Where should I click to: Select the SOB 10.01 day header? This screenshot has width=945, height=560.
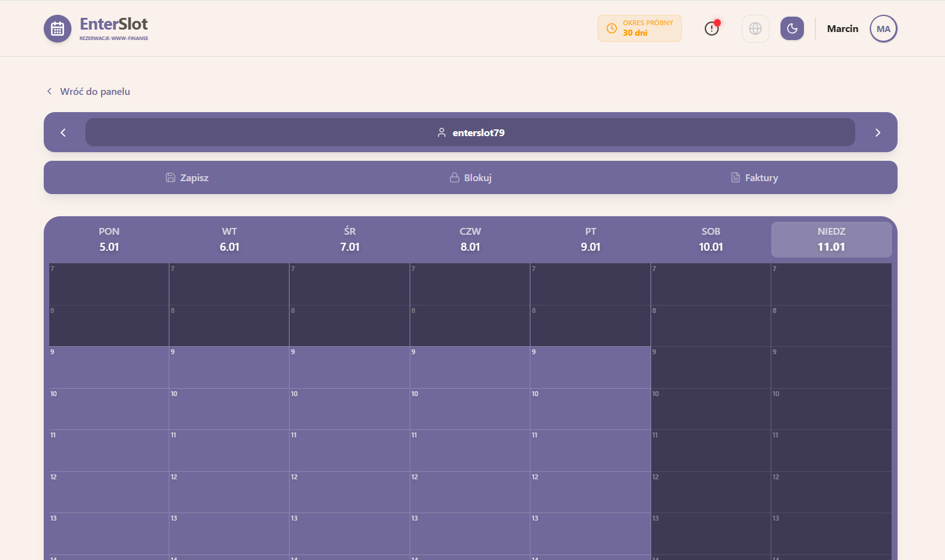coord(711,240)
